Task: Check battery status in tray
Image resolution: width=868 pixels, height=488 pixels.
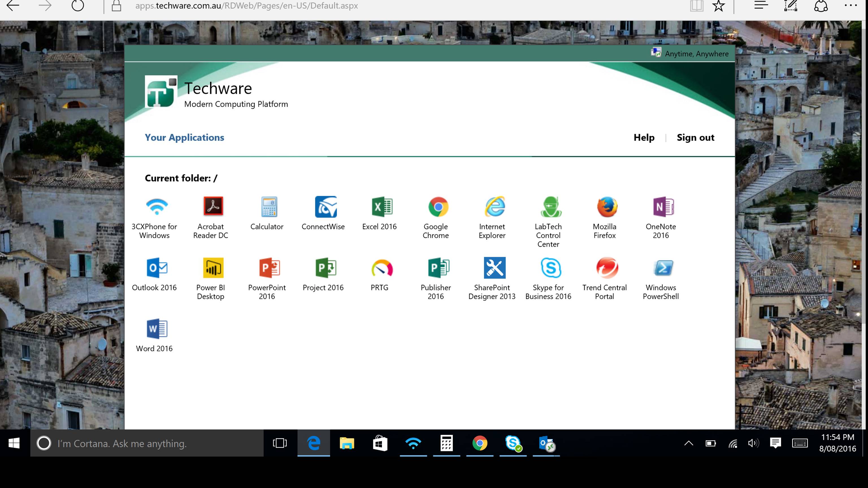Action: pyautogui.click(x=711, y=443)
